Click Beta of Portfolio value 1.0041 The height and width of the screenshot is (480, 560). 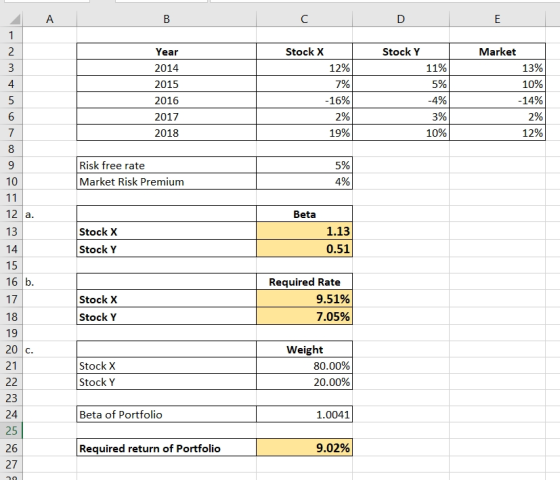click(304, 414)
